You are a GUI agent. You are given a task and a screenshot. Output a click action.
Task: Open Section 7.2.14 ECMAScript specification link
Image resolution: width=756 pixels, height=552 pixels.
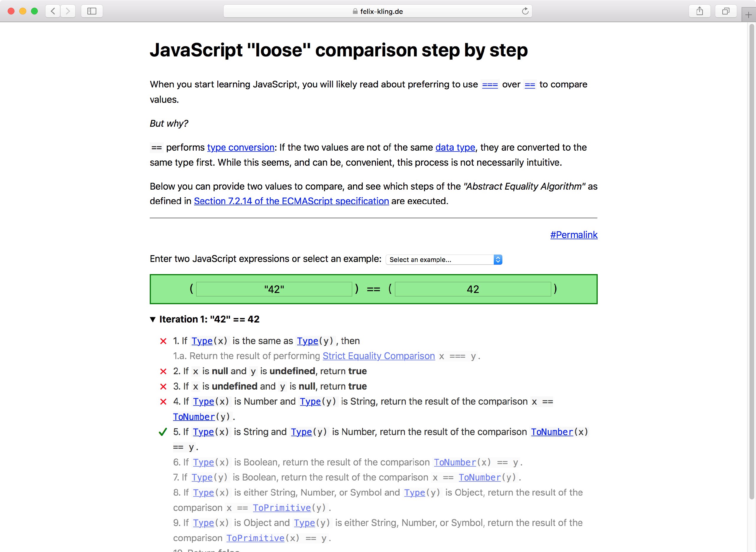point(291,201)
